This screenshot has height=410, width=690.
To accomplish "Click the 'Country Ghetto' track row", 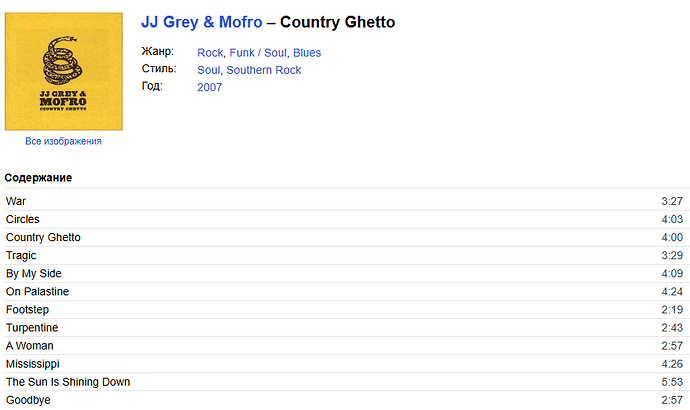I will (43, 238).
